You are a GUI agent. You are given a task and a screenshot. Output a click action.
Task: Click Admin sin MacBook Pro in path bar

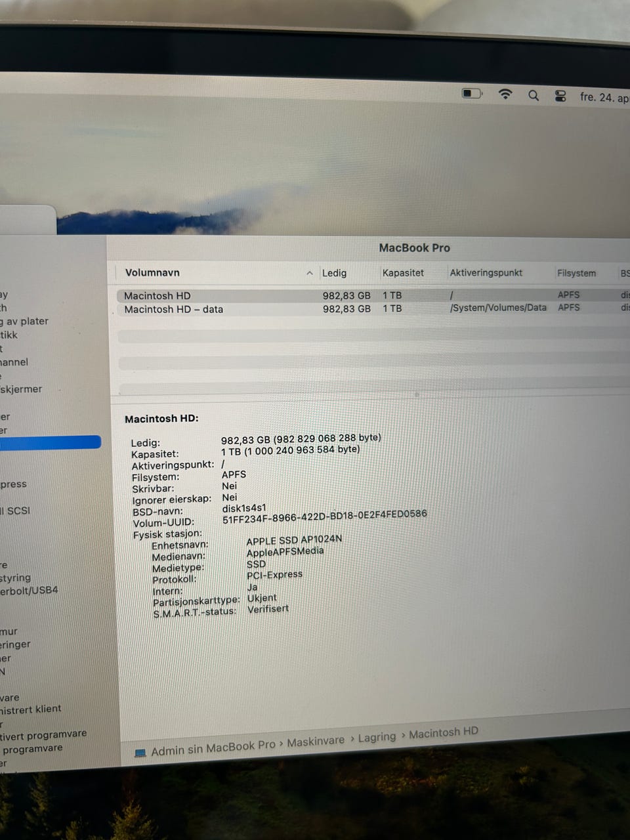[213, 748]
